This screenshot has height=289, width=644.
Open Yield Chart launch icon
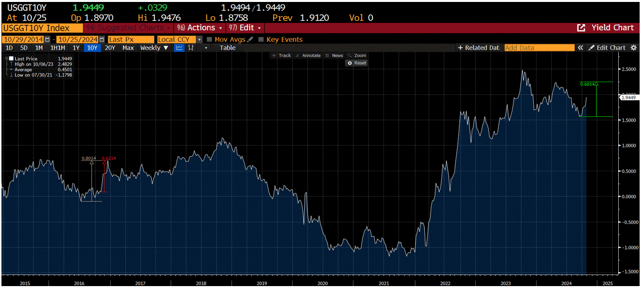pyautogui.click(x=581, y=28)
